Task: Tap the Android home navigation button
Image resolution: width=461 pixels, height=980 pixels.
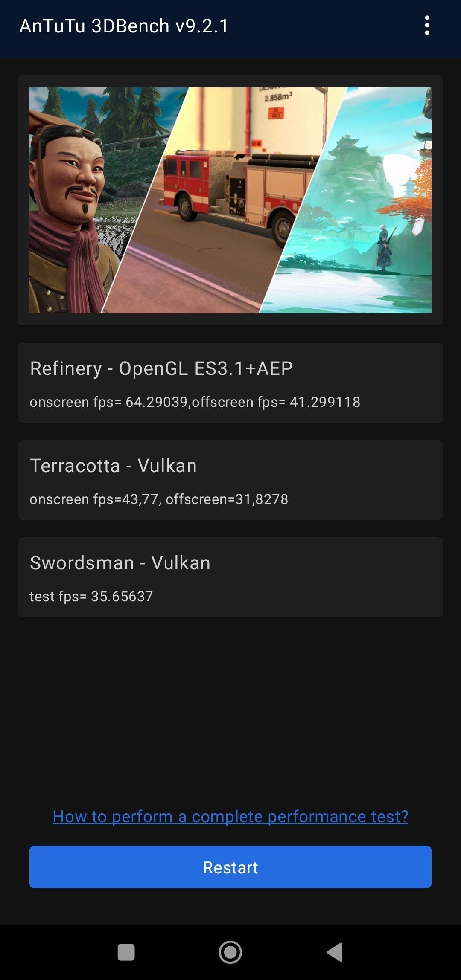Action: [230, 952]
